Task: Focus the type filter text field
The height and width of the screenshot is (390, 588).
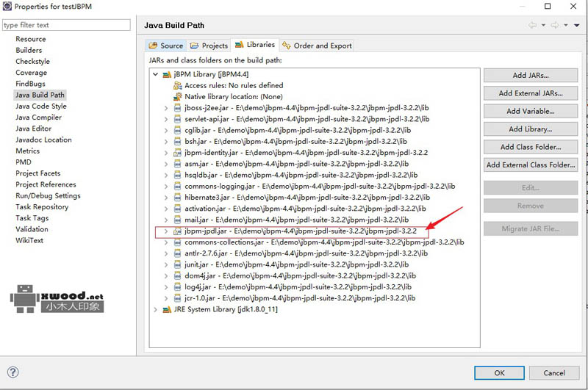Action: pos(66,25)
